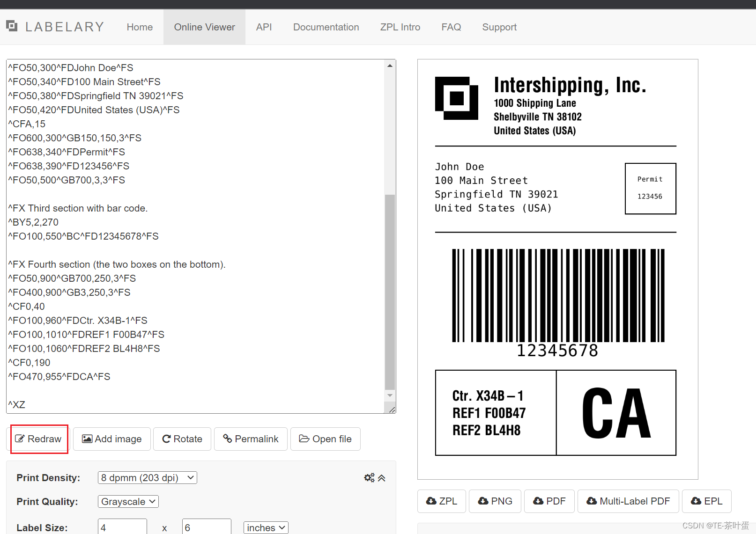Click the ^FO50,420^FDUnited States (USA)^FS line
The height and width of the screenshot is (534, 756).
94,110
